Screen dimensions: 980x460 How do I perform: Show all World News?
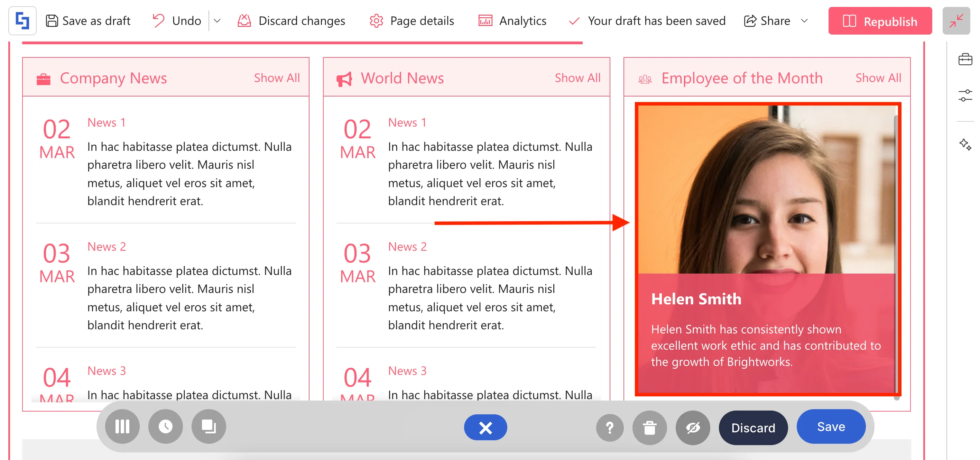point(577,78)
